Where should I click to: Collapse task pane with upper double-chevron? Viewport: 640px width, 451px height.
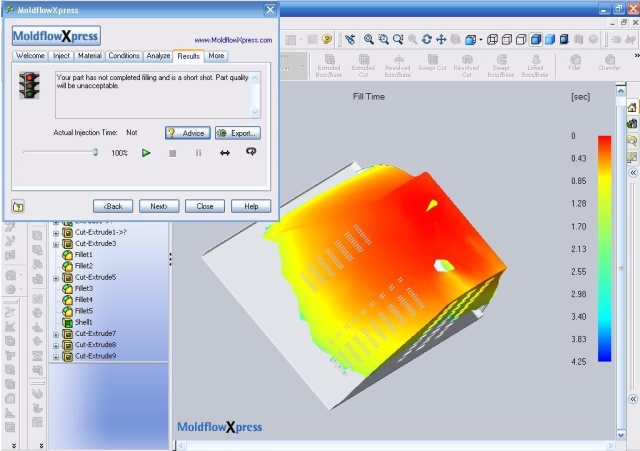click(633, 173)
